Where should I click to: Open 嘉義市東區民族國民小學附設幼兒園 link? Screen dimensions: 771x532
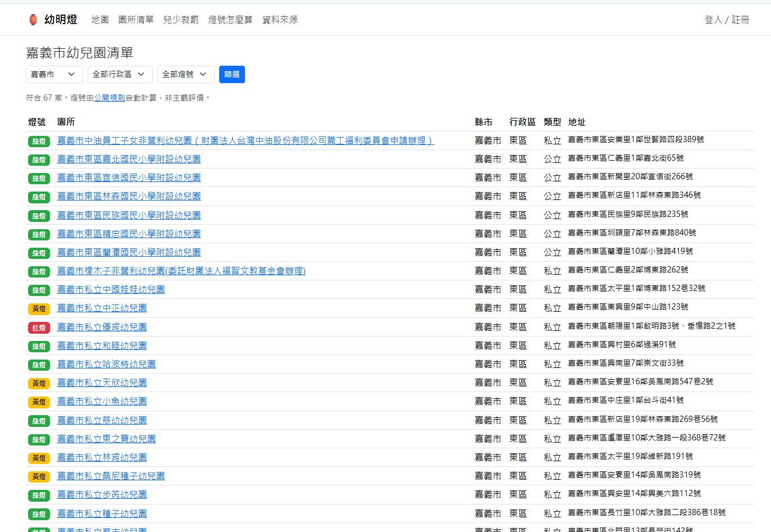(x=129, y=215)
